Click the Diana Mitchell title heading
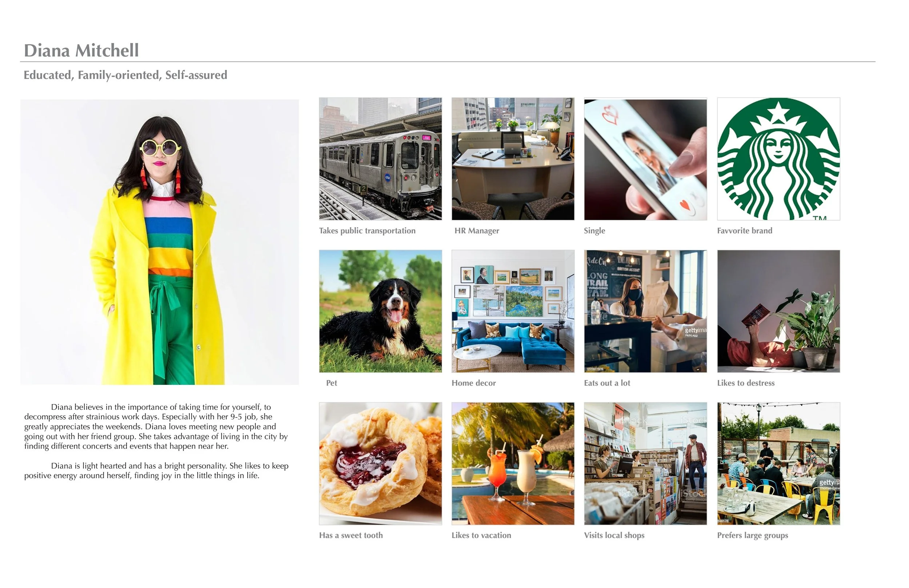This screenshot has height=588, width=909. [81, 51]
